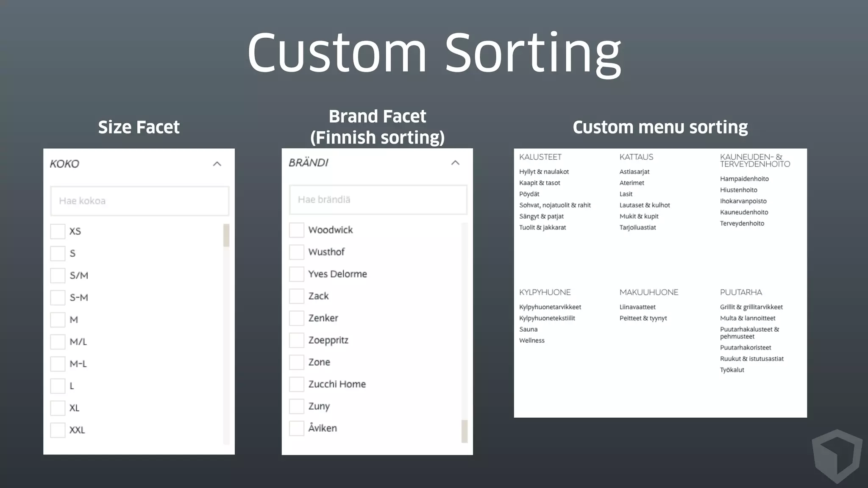The height and width of the screenshot is (488, 868).
Task: Open the KATTAUS menu heading
Action: coord(636,157)
